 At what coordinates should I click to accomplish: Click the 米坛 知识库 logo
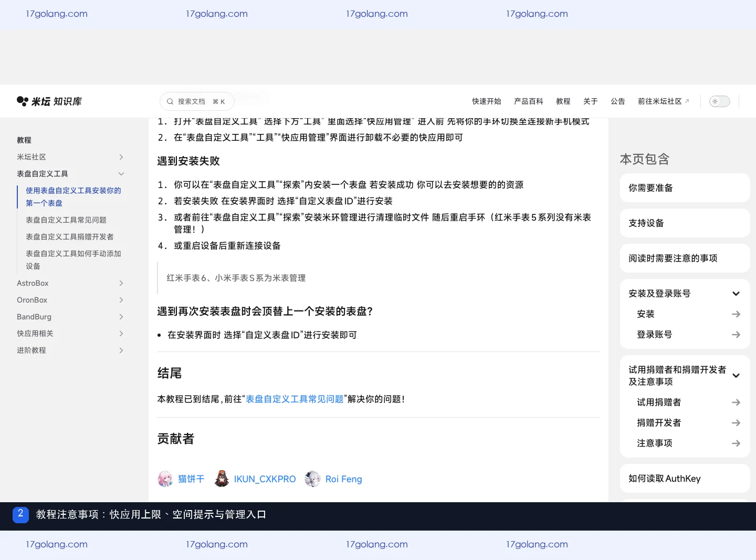click(x=49, y=101)
